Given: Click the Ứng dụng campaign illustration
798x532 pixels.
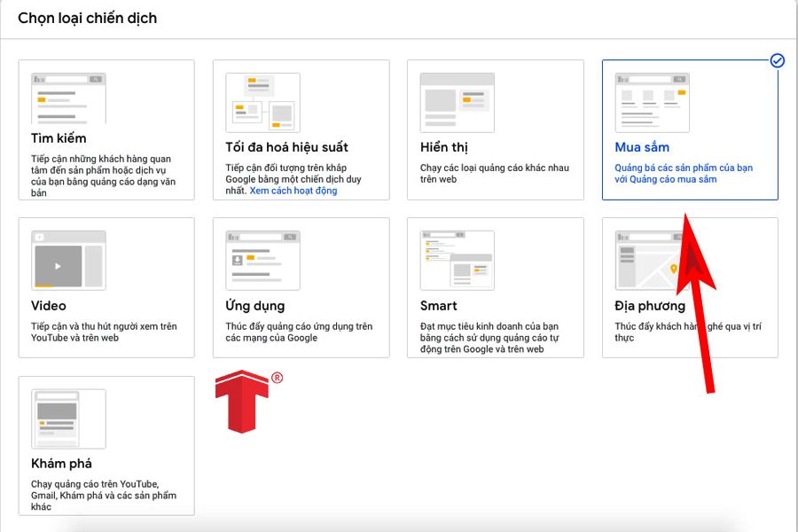Looking at the screenshot, I should 263,260.
